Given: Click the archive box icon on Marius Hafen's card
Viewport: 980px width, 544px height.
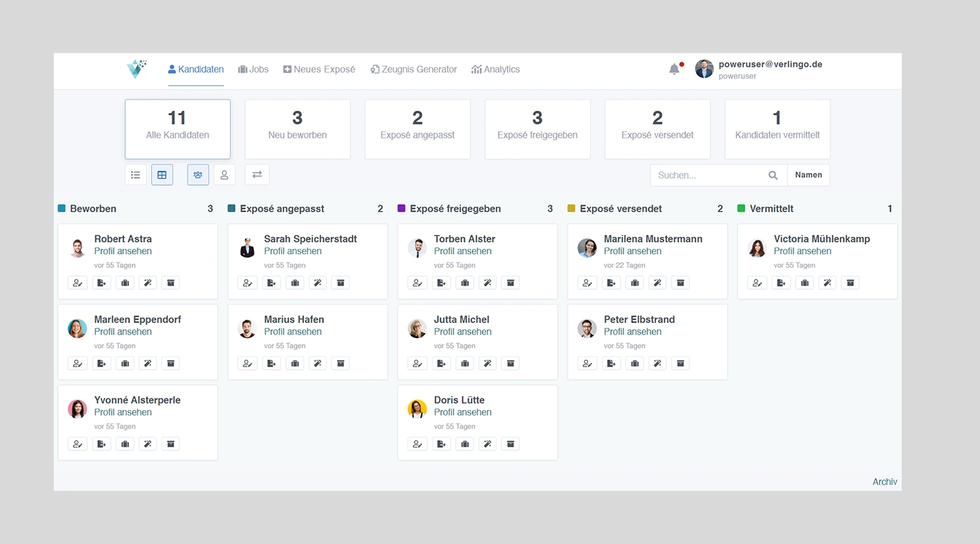Looking at the screenshot, I should click(341, 363).
